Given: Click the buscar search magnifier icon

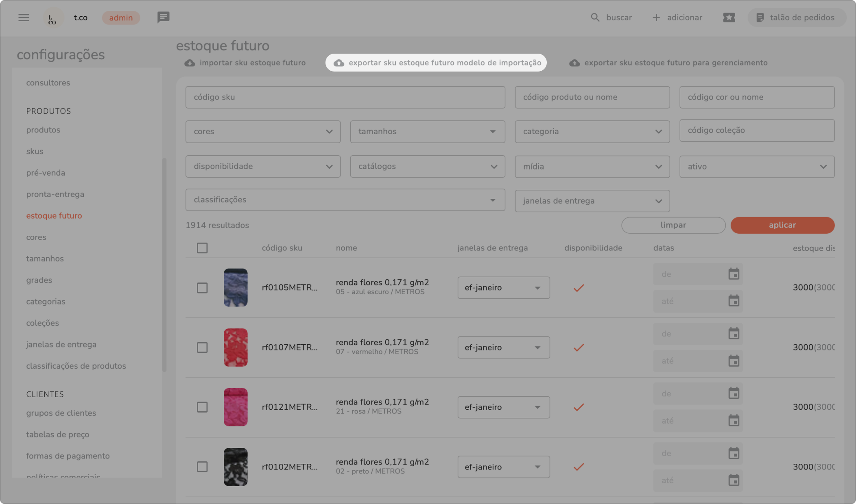Looking at the screenshot, I should 595,17.
